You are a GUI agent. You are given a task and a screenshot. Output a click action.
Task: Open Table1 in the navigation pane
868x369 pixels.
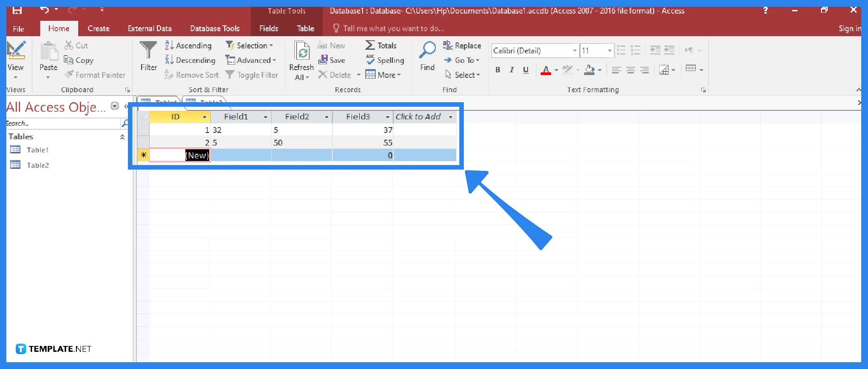(x=37, y=150)
